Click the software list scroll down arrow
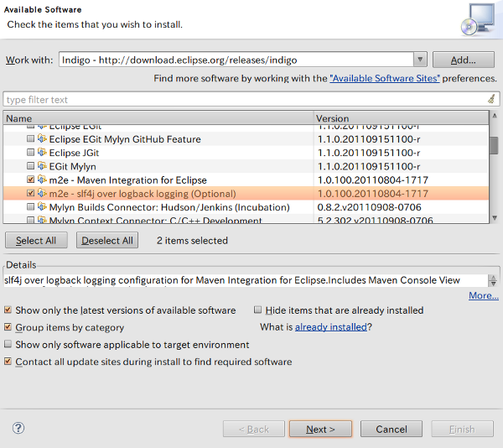Screen dimensions: 503x448 click(x=495, y=218)
